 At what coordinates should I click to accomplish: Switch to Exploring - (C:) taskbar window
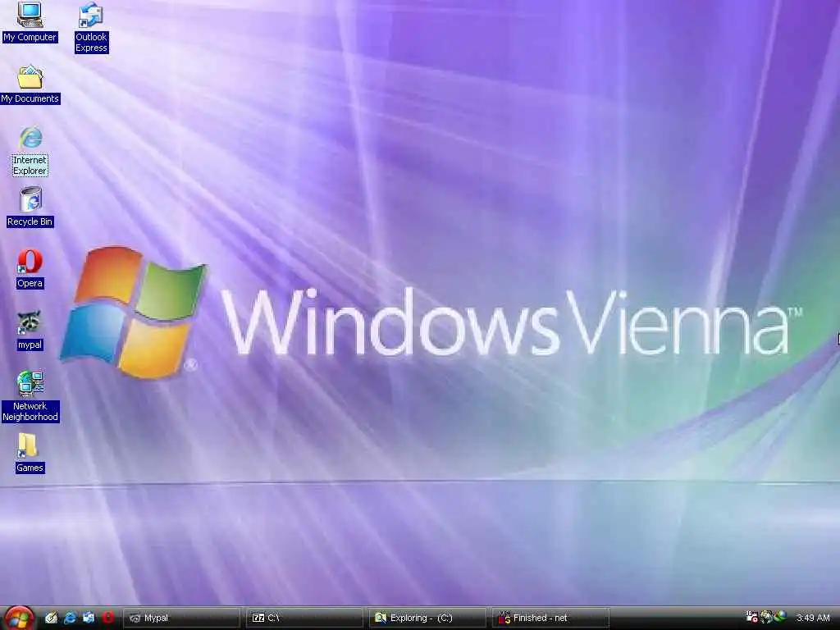(x=427, y=618)
